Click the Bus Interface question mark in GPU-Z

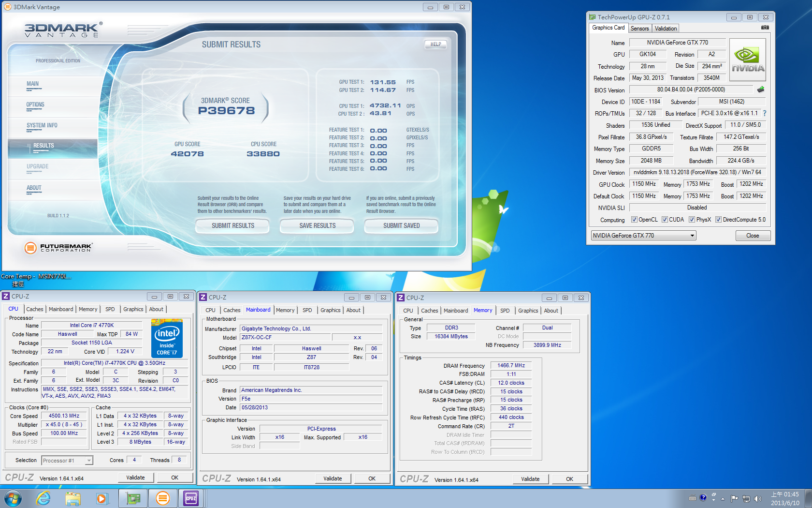pos(765,113)
